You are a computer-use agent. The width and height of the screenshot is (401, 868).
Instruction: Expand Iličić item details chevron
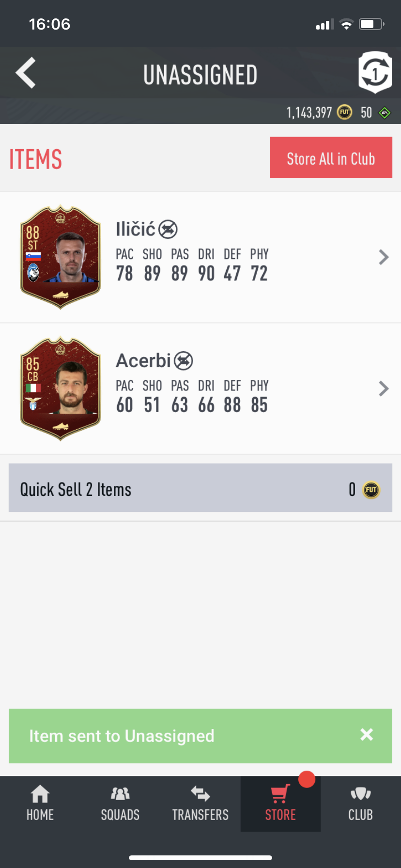point(384,257)
